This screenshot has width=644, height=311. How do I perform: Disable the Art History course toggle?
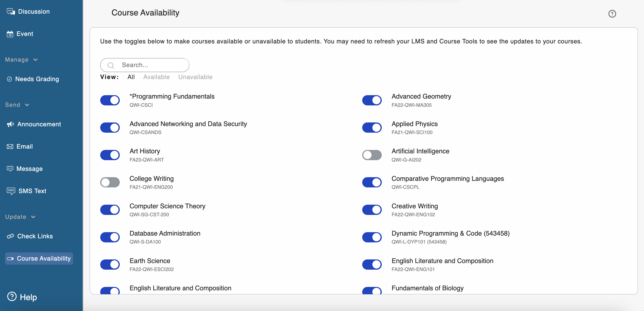coord(110,155)
